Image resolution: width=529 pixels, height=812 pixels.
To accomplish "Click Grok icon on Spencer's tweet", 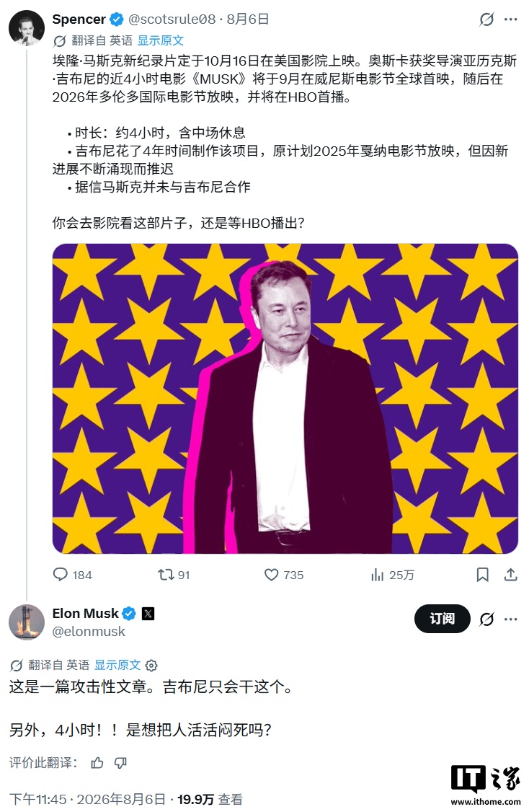I will 486,19.
